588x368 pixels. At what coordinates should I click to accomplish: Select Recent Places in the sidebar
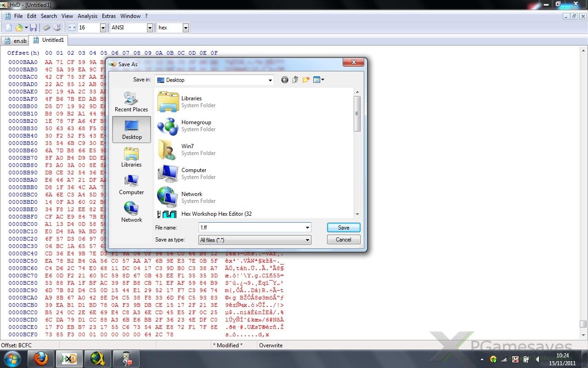[x=131, y=102]
